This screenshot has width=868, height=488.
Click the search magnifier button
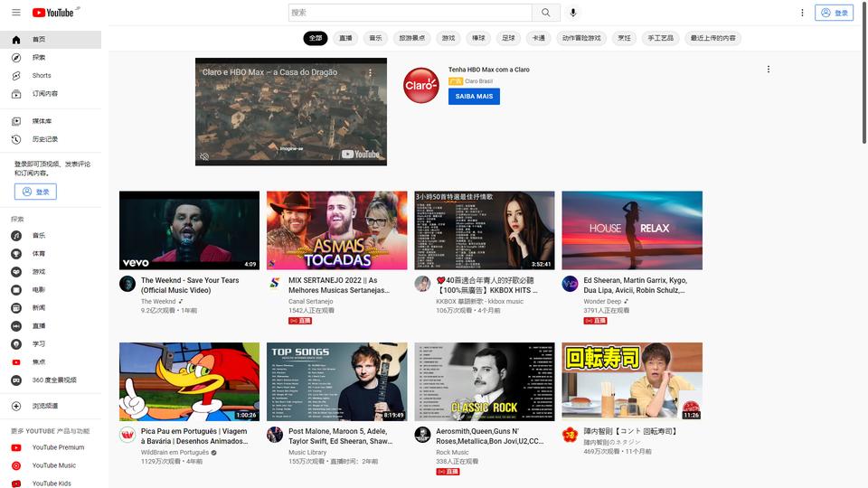click(546, 12)
